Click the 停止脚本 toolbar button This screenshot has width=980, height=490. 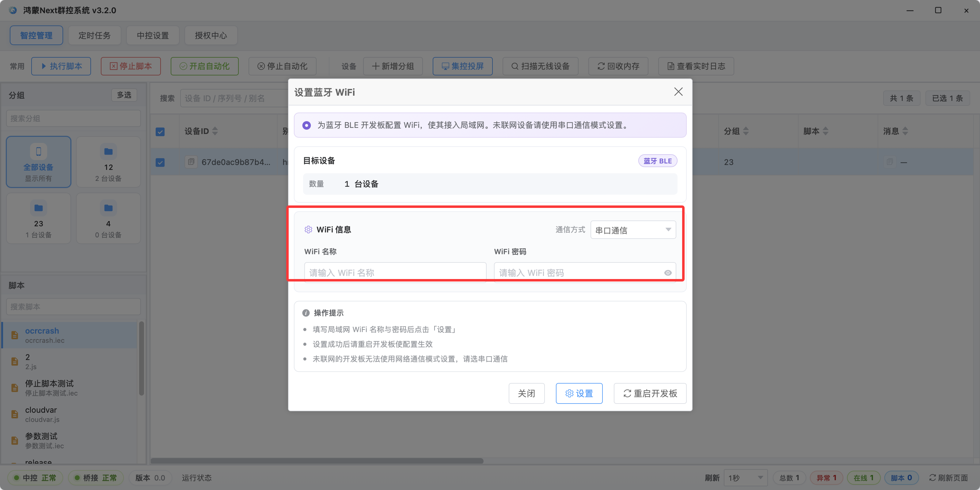point(131,66)
